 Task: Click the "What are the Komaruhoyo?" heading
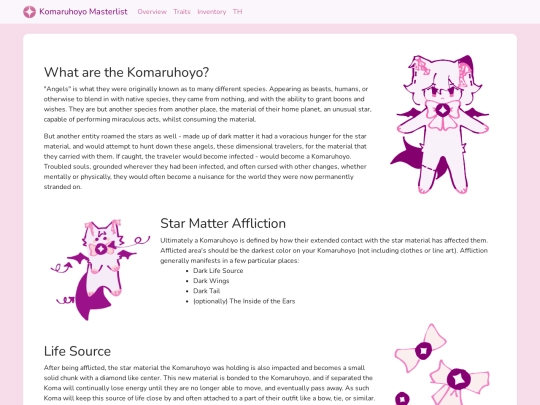(x=126, y=72)
